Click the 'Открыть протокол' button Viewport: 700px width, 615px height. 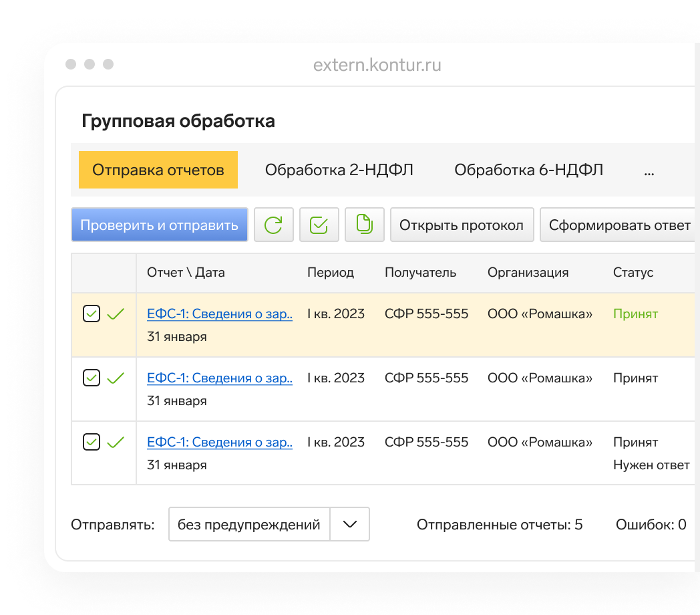462,225
